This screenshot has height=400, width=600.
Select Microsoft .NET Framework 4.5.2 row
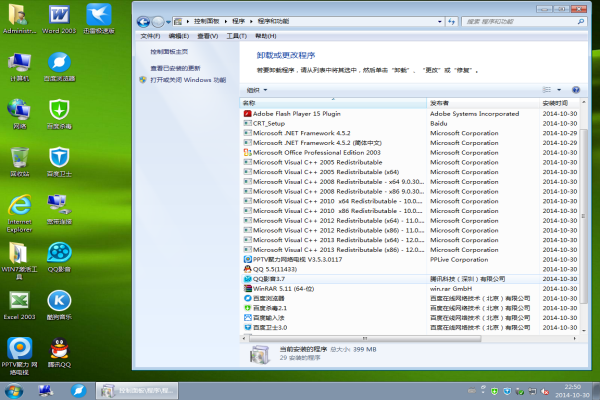tap(409, 133)
